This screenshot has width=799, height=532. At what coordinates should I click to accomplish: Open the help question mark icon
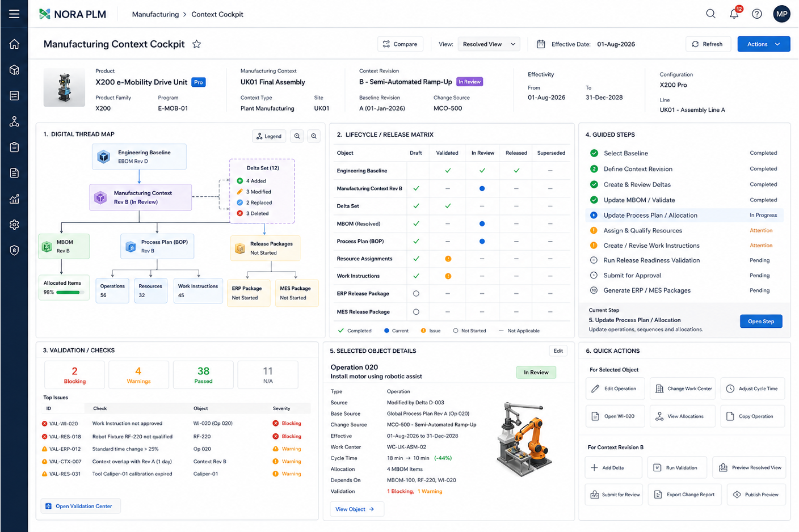click(757, 14)
